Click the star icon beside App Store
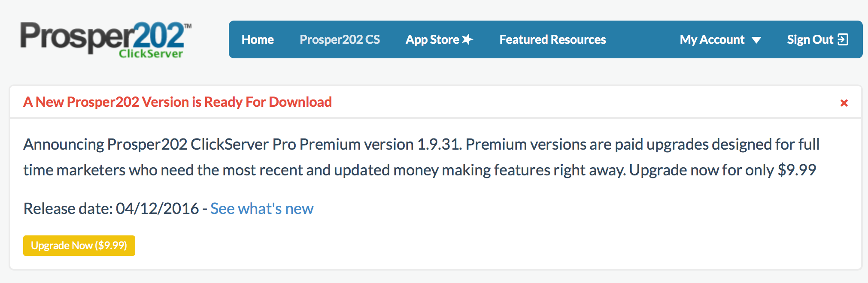Screen dimensions: 868x283 467,39
